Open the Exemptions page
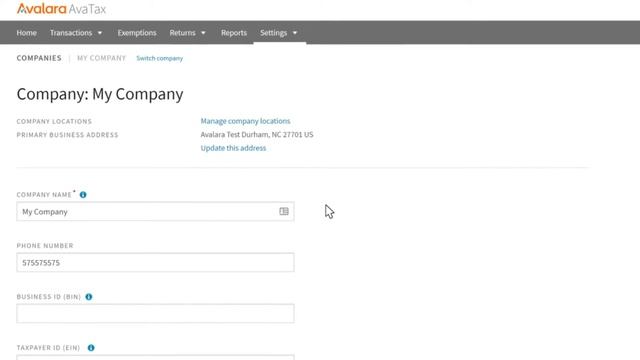 (137, 33)
